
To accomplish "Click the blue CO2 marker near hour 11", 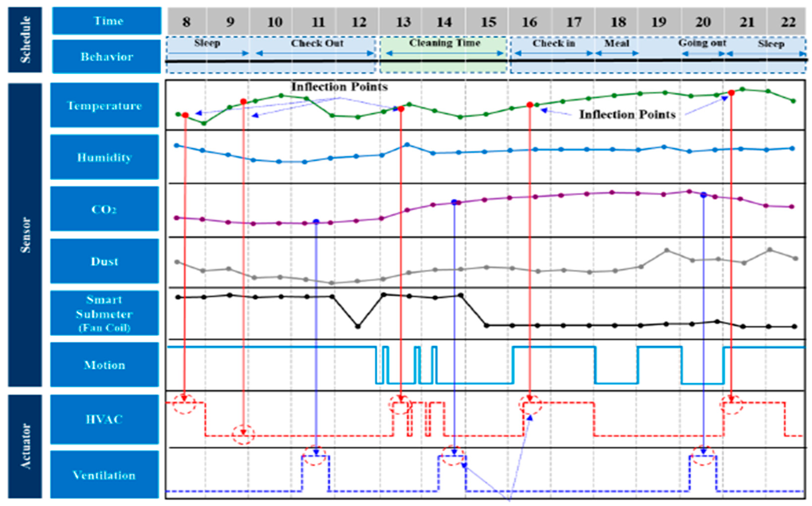I will 316,222.
